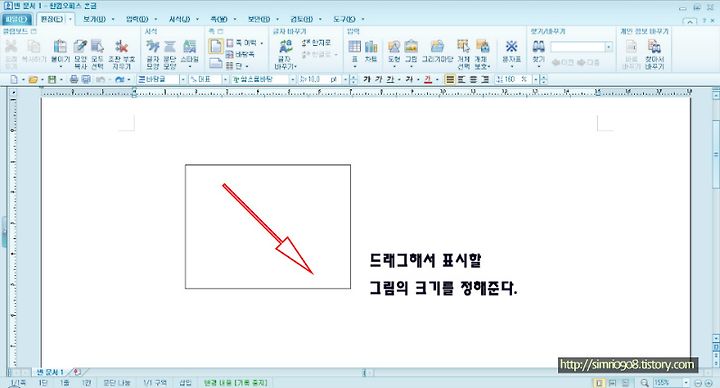
Task: Click the Style (스타일) ribbon icon
Action: (x=189, y=47)
